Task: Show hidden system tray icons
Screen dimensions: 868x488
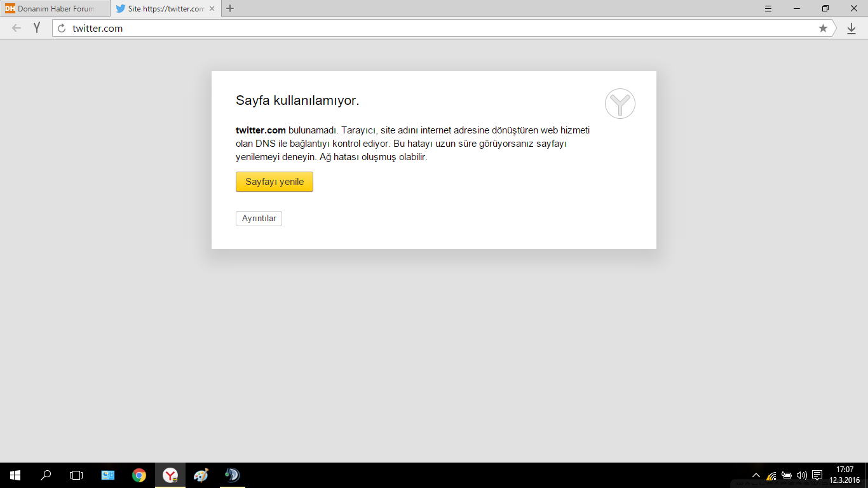Action: (x=756, y=475)
